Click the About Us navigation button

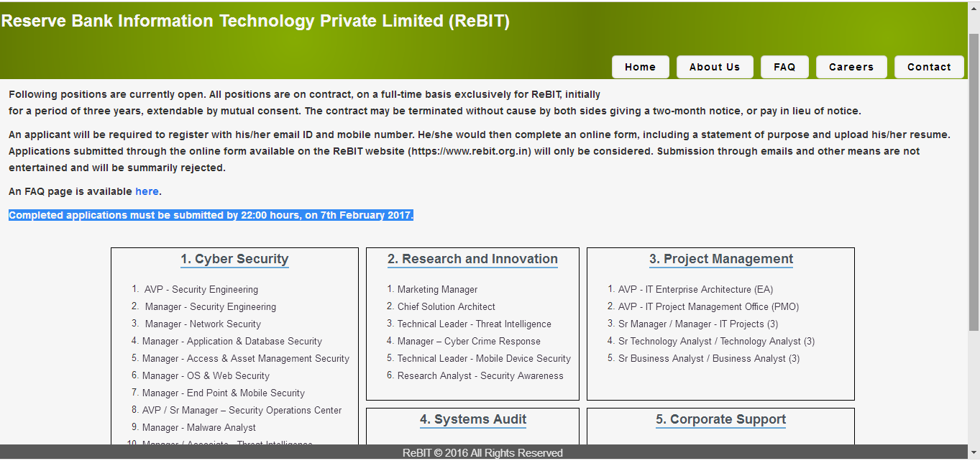[715, 66]
